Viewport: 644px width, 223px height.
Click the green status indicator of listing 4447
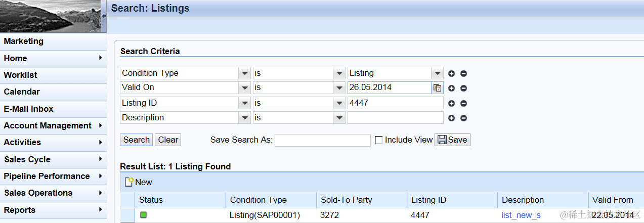[x=143, y=215]
